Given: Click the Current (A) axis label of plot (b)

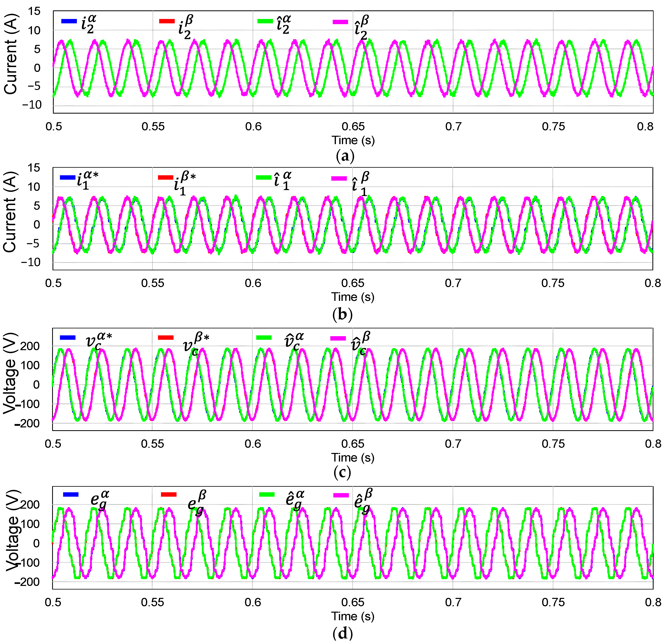Looking at the screenshot, I should (x=10, y=212).
